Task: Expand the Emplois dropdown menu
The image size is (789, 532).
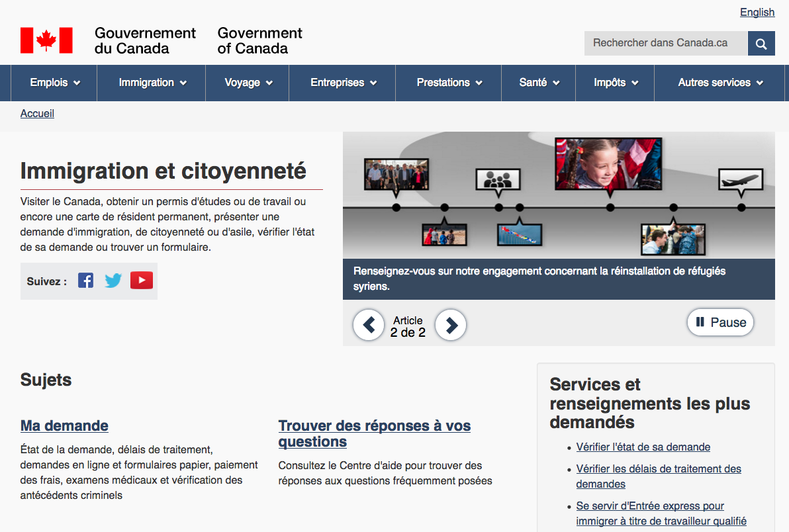Action: pos(55,83)
